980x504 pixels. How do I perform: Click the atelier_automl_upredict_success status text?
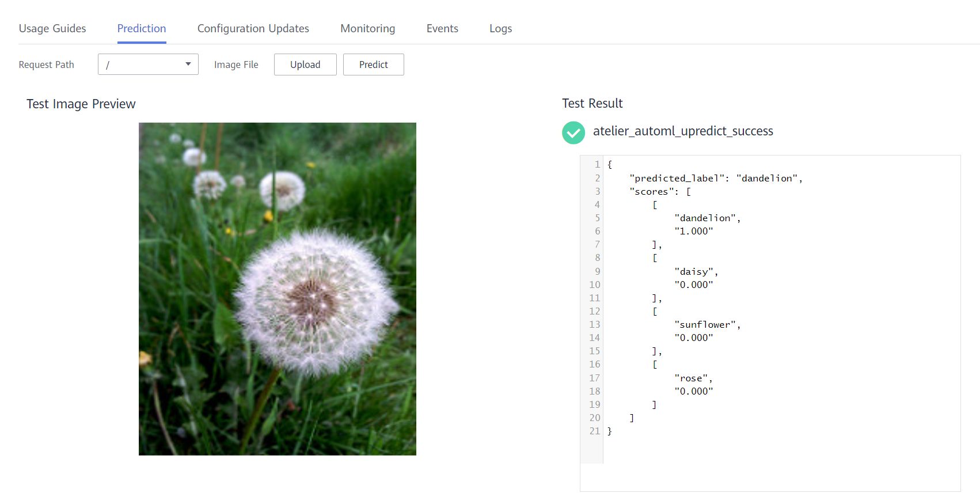point(683,131)
